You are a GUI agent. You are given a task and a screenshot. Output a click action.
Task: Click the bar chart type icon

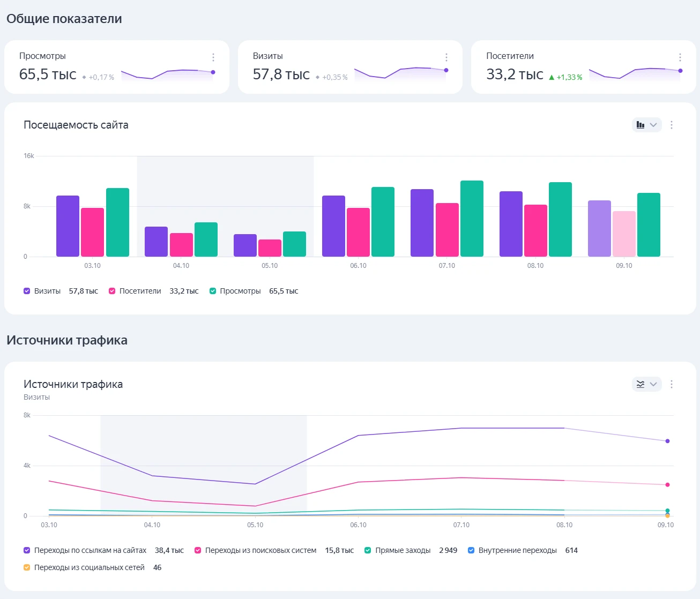click(641, 125)
